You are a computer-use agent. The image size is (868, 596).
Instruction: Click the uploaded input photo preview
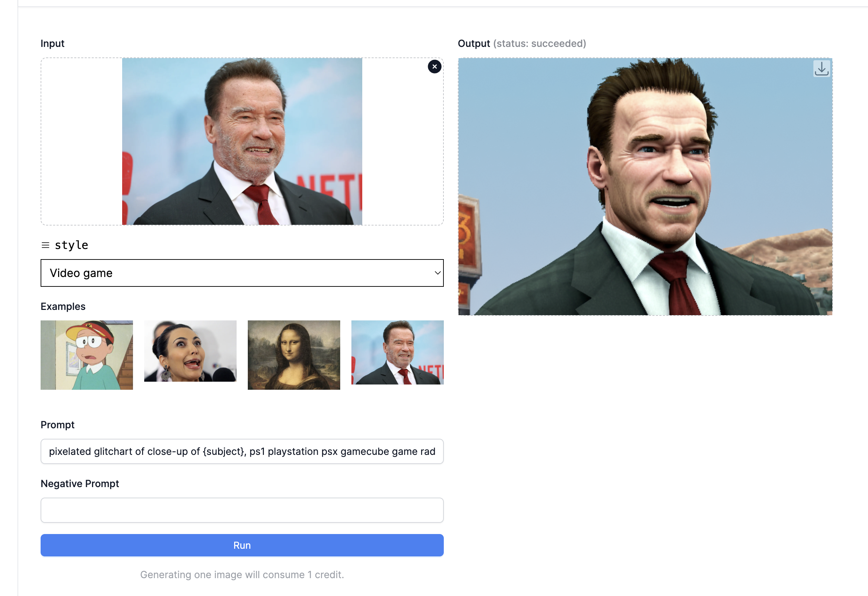(x=242, y=141)
